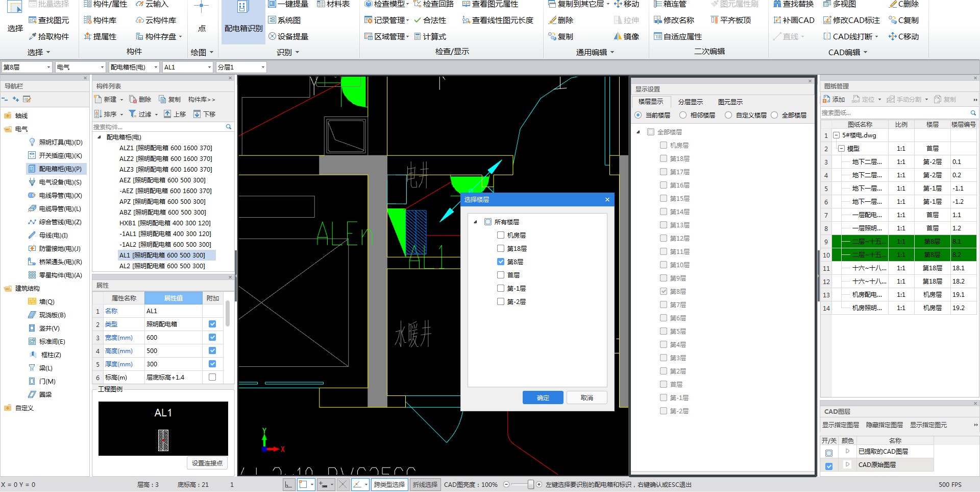The height and width of the screenshot is (492, 980).
Task: Switch to 分层显示 tab
Action: tap(690, 102)
